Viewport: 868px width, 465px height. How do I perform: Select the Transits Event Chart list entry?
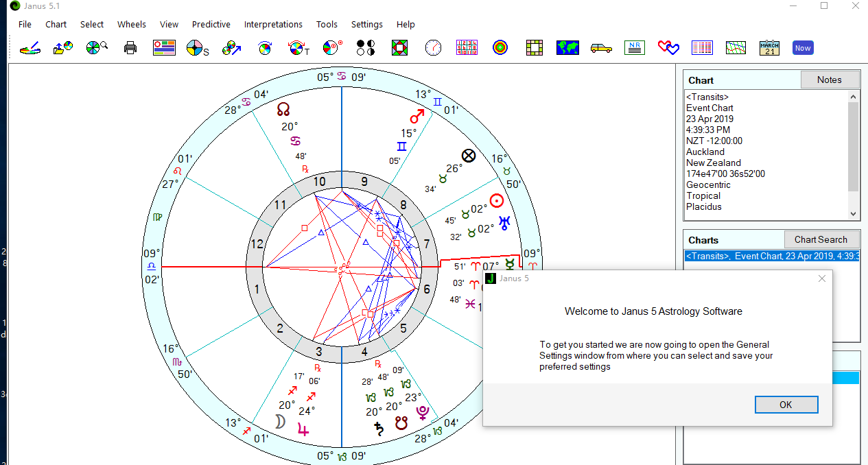[771, 256]
